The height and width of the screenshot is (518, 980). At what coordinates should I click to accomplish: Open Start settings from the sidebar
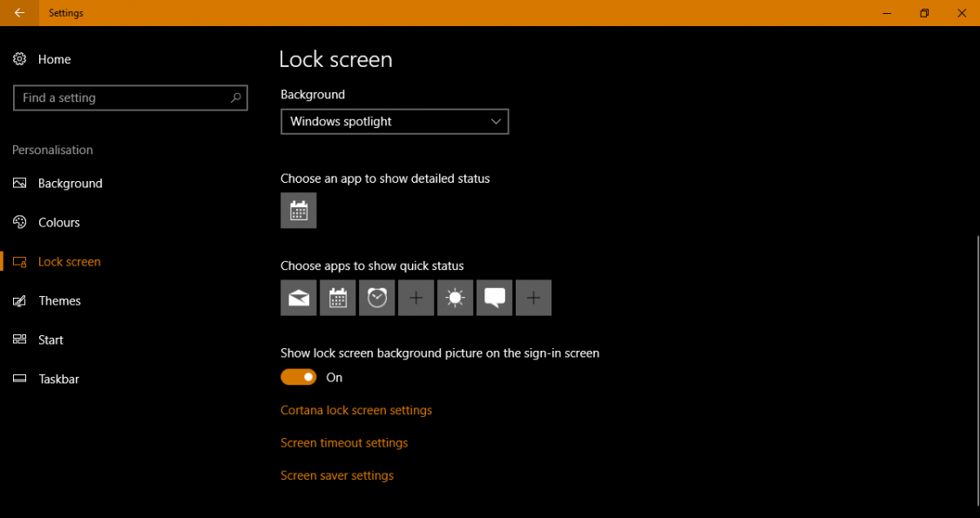point(50,340)
